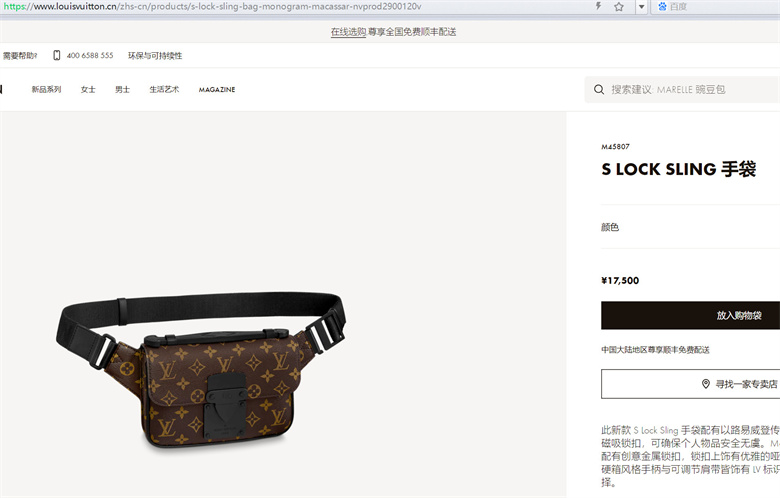This screenshot has height=498, width=780.
Task: Click the 环保与可持续性 link
Action: (x=155, y=56)
